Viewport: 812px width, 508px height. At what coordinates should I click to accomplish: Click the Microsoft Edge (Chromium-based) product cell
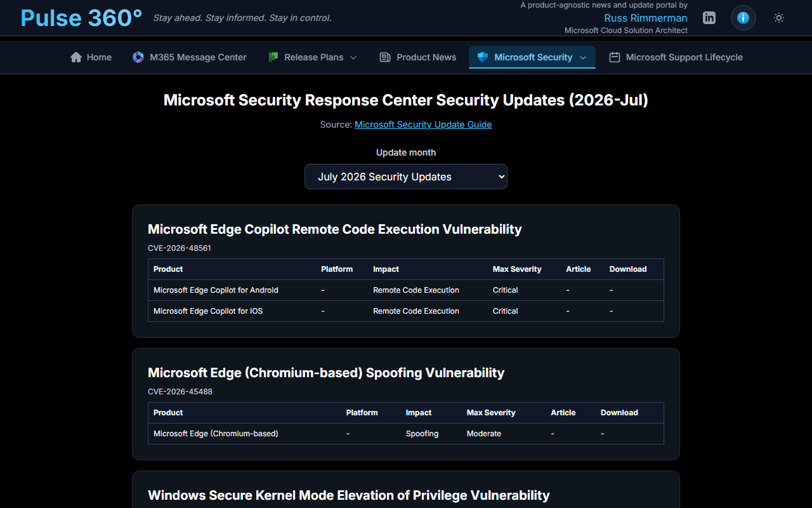click(216, 434)
